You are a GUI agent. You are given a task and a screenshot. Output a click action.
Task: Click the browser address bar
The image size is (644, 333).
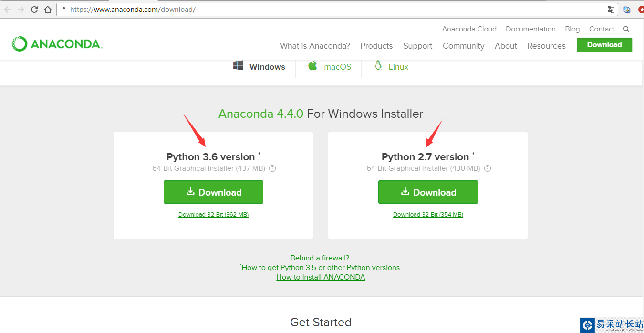334,10
